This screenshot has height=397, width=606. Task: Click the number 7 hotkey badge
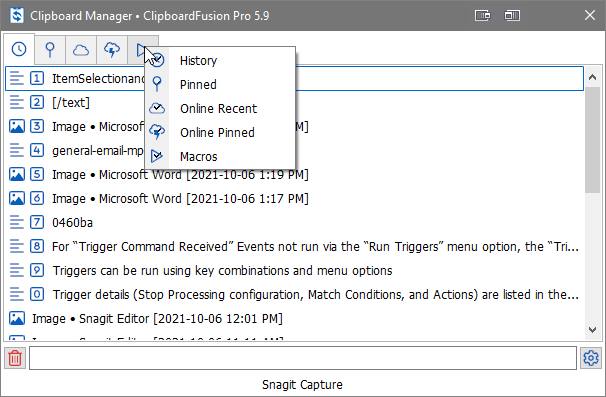(37, 222)
